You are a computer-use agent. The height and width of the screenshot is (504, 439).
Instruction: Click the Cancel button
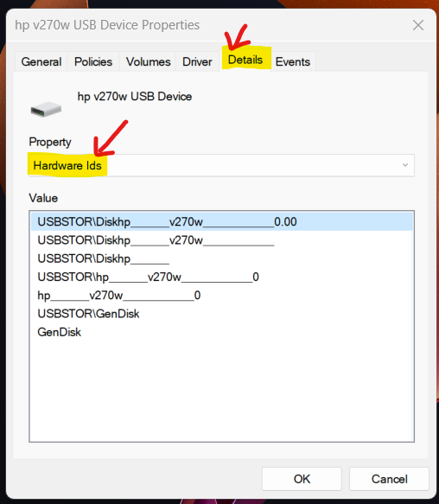pos(389,479)
